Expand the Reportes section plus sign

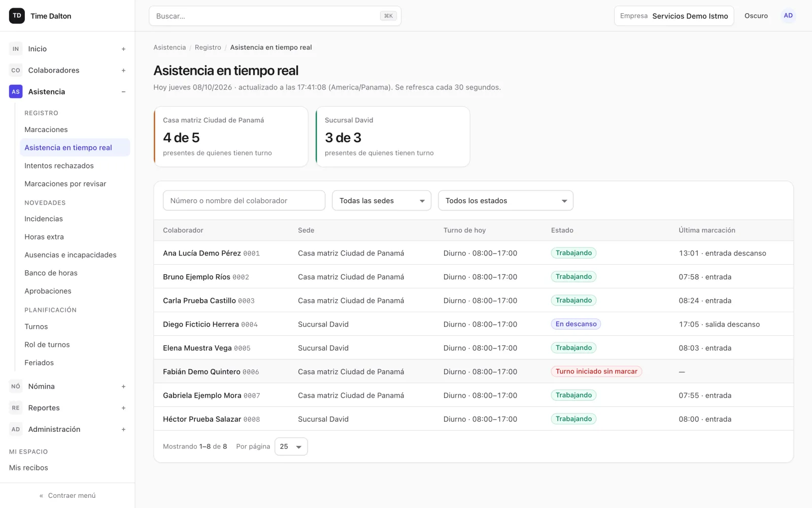[123, 407]
